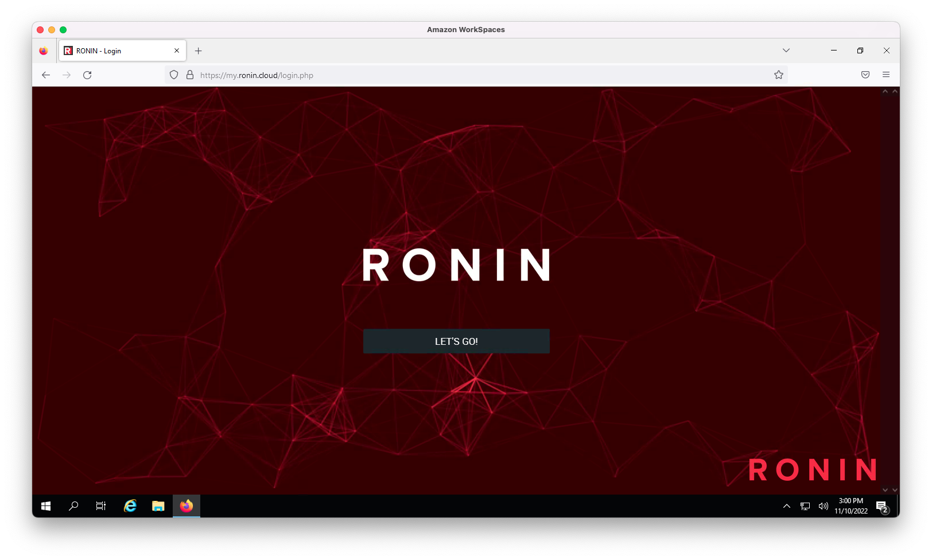Open the notification Action Center
Viewport: 932px width, 560px height.
click(x=882, y=506)
